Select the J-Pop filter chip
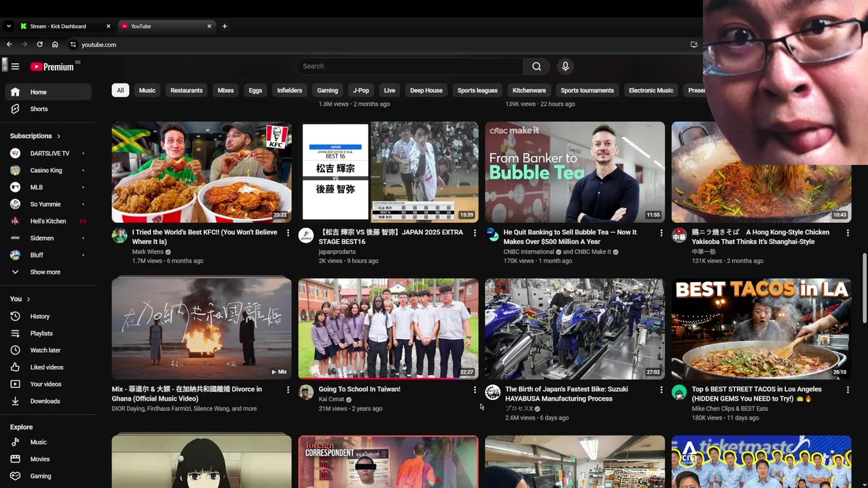Viewport: 868px width, 488px height. click(361, 90)
